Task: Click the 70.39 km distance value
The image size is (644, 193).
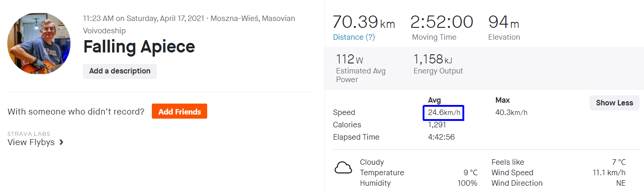Action: point(364,22)
